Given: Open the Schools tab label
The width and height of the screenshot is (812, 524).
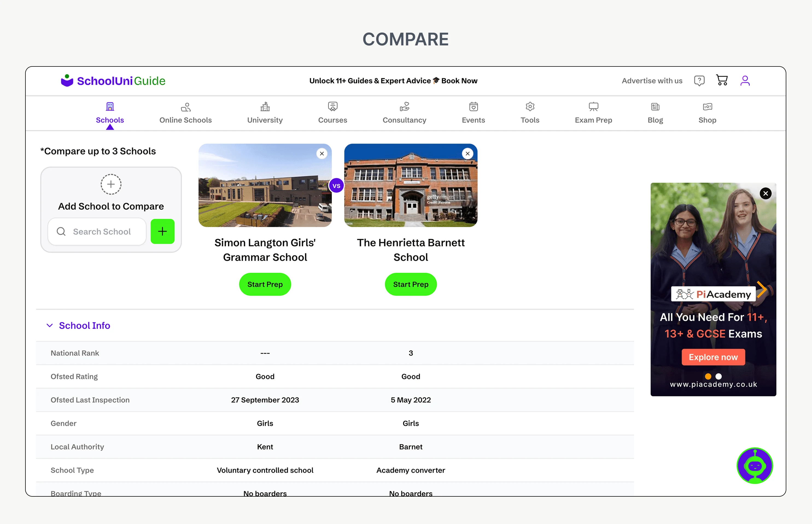Looking at the screenshot, I should point(110,120).
